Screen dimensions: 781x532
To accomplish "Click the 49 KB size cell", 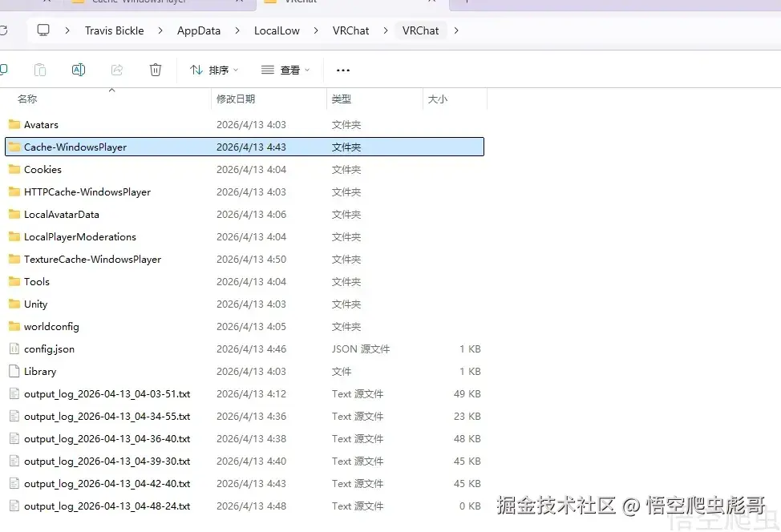I will pos(467,393).
